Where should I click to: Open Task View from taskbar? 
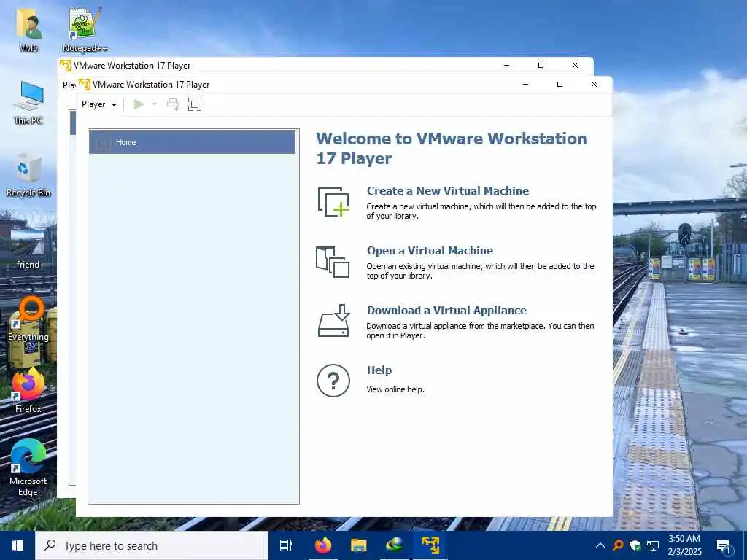click(x=286, y=545)
